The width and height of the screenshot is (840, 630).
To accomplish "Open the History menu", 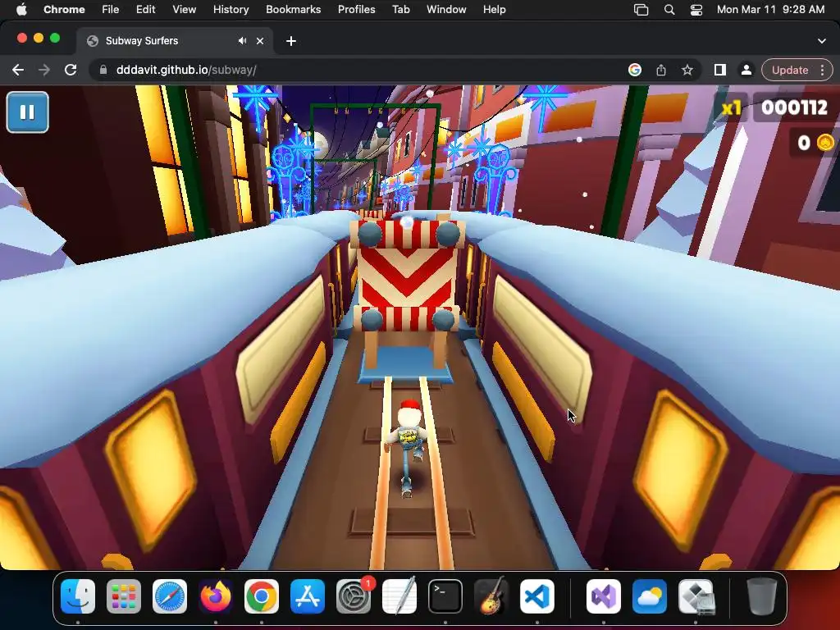I will (231, 9).
